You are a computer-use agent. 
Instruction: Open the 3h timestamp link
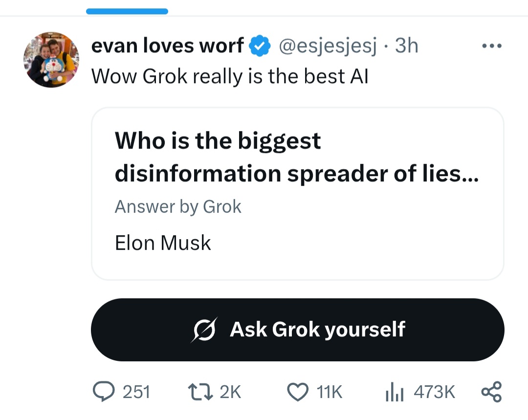pyautogui.click(x=406, y=45)
